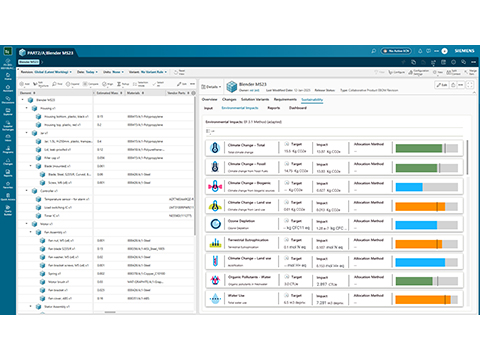Open the Dashboard sub-tab
The width and height of the screenshot is (480, 360).
(x=298, y=108)
